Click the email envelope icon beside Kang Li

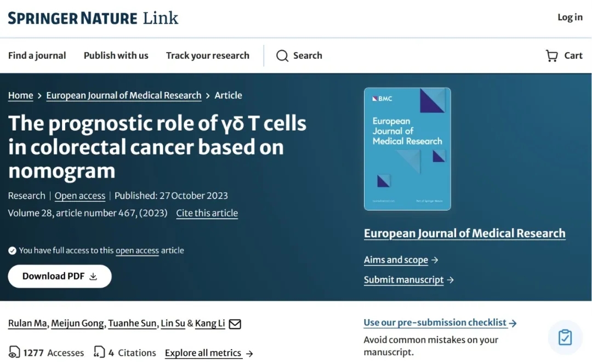click(235, 324)
